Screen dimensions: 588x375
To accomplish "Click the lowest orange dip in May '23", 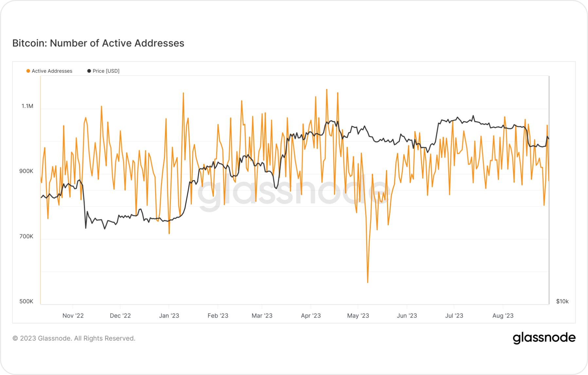I will pyautogui.click(x=368, y=282).
